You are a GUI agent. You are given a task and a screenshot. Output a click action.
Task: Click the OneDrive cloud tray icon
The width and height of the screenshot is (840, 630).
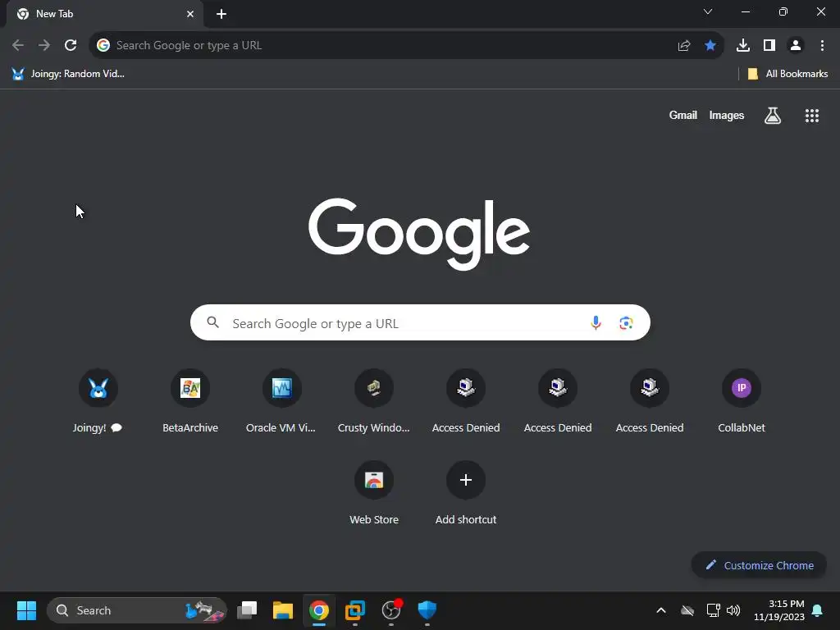[x=687, y=610]
